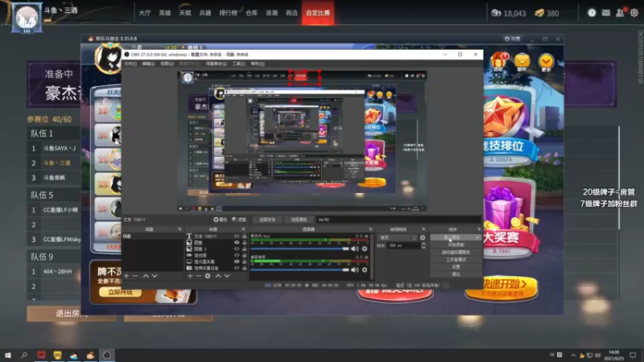This screenshot has width=644, height=362.
Task: Open OBS 编辑 menu
Action: tap(149, 64)
